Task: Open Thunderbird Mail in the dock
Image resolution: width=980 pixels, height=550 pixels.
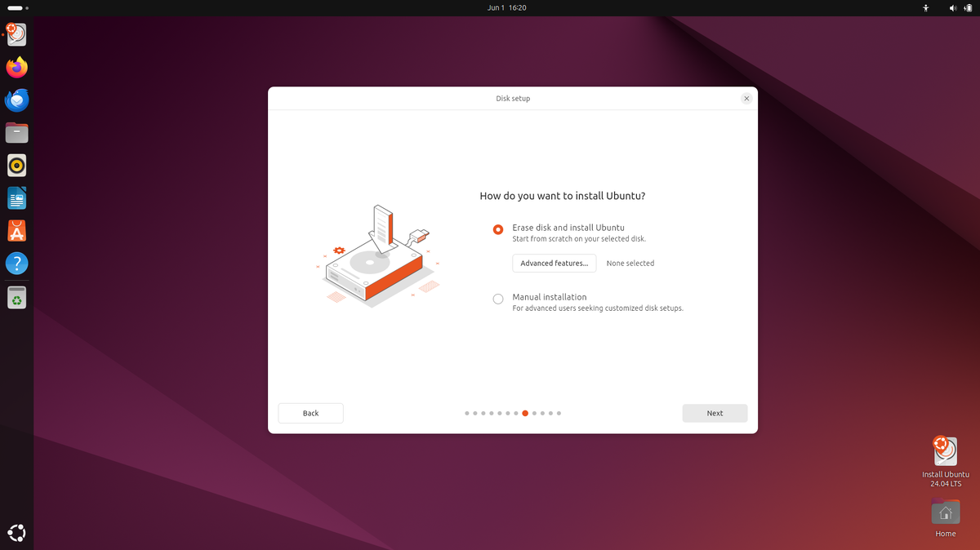Action: pyautogui.click(x=16, y=100)
